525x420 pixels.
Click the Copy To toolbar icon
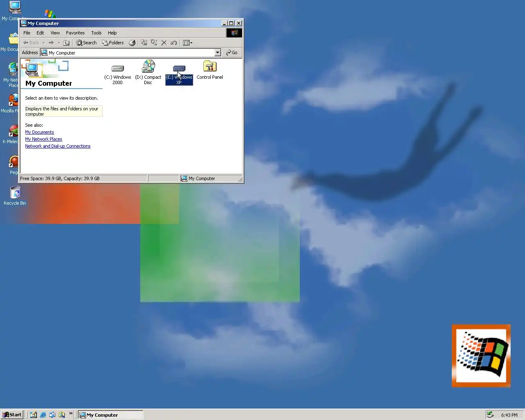(154, 43)
